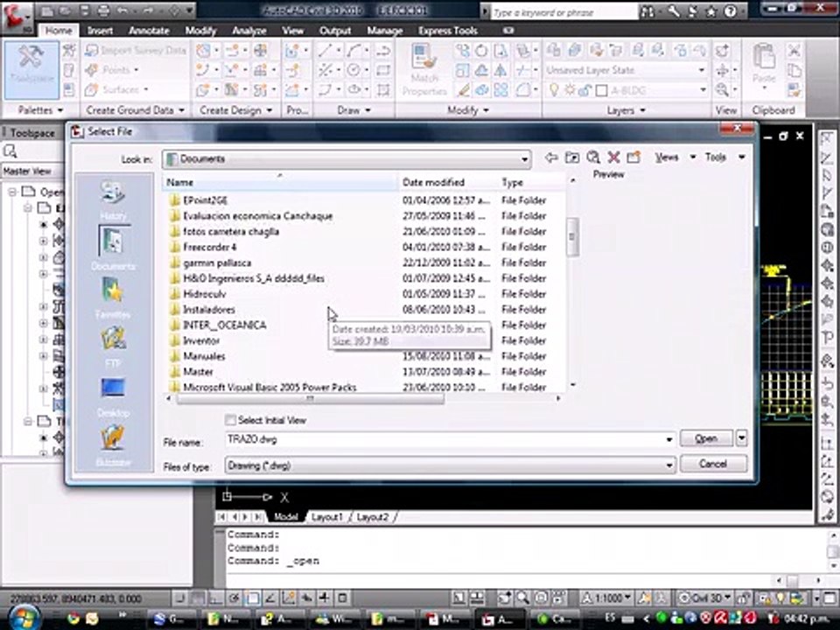Select the Documents shortcut in Places sidebar
The width and height of the screenshot is (840, 630).
[x=113, y=247]
